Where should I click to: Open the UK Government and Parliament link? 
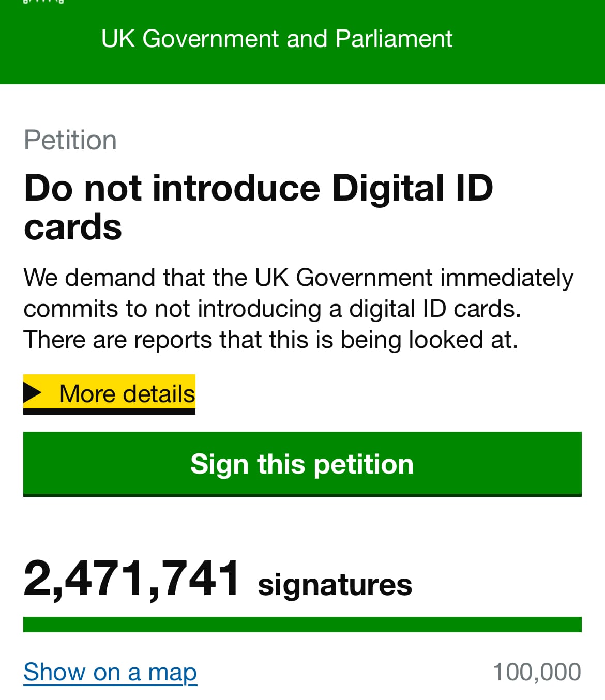pyautogui.click(x=277, y=39)
